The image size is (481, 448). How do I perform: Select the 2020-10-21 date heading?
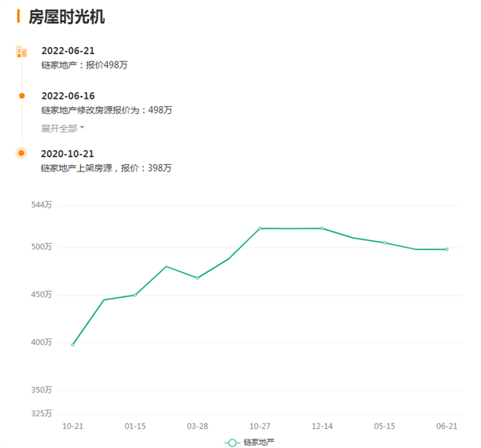click(67, 154)
